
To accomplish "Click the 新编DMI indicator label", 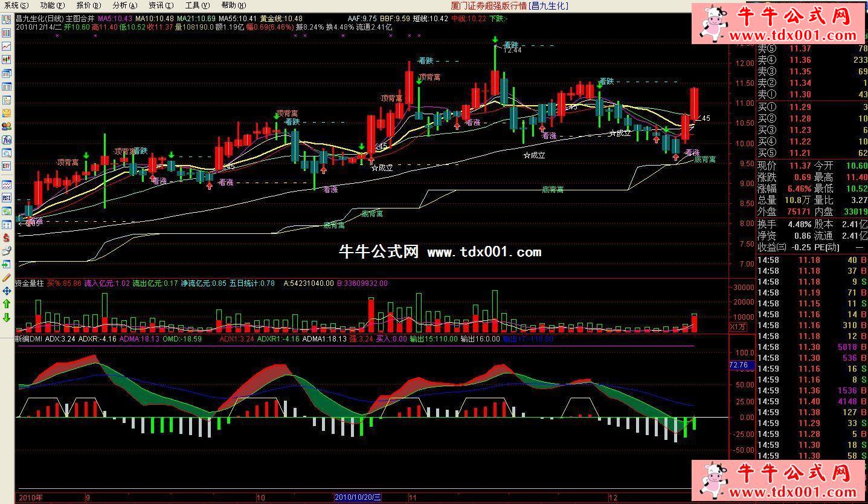I will tap(28, 339).
